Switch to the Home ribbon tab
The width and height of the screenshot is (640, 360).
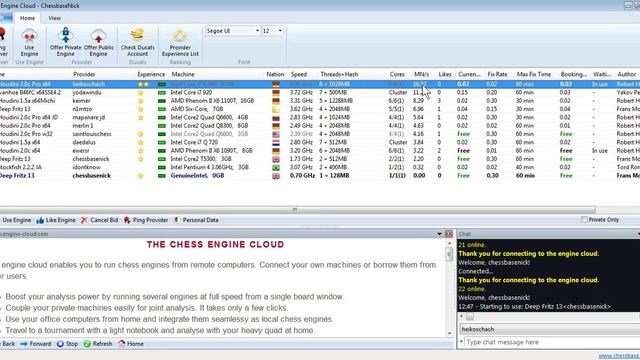click(x=27, y=18)
